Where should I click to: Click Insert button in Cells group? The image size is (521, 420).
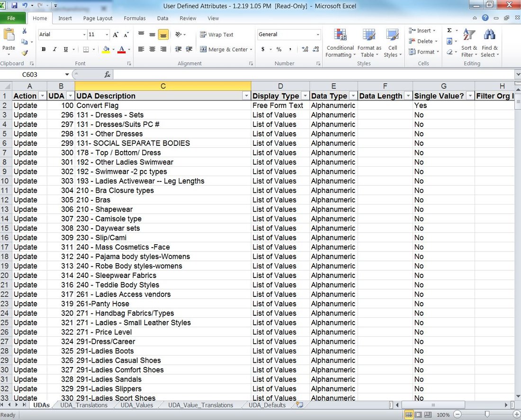coord(422,31)
